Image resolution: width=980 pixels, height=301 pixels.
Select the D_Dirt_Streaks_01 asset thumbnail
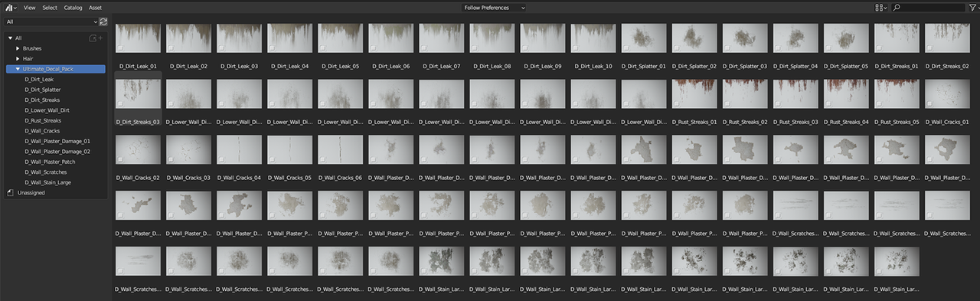896,38
